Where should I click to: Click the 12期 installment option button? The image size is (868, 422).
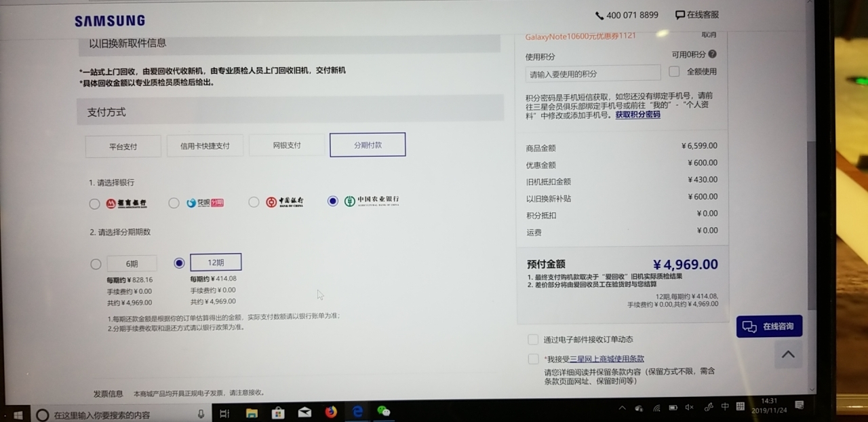click(x=216, y=263)
